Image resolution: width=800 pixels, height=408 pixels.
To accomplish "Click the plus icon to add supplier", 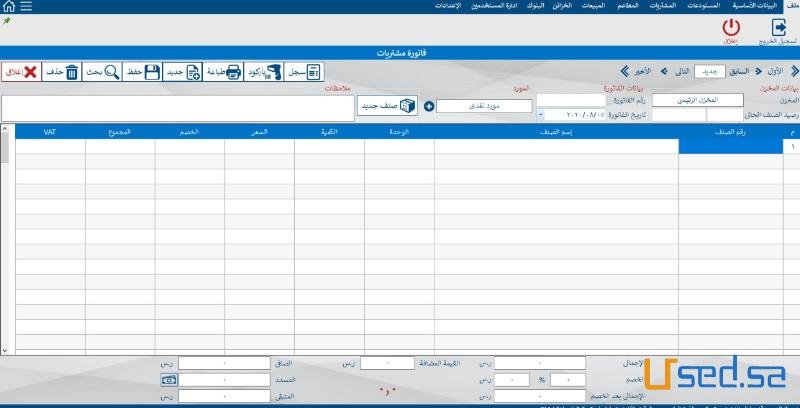I will (429, 106).
